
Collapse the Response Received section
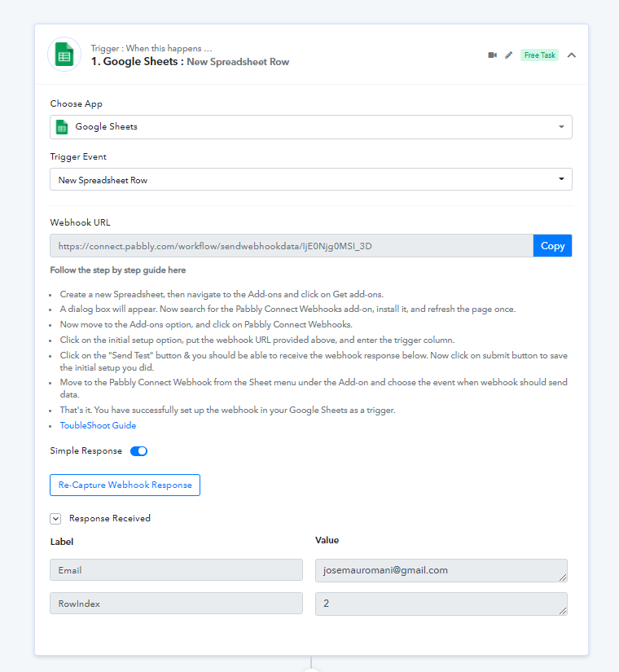(x=55, y=519)
